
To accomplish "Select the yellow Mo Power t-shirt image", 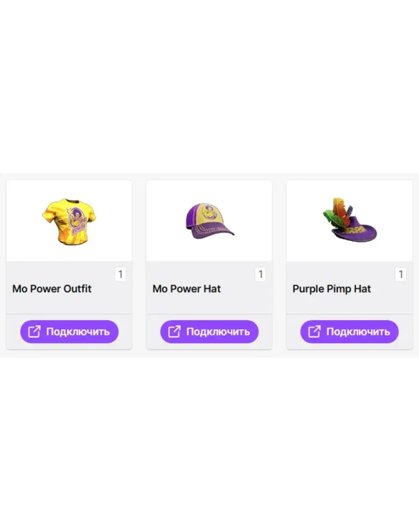I will [x=69, y=221].
